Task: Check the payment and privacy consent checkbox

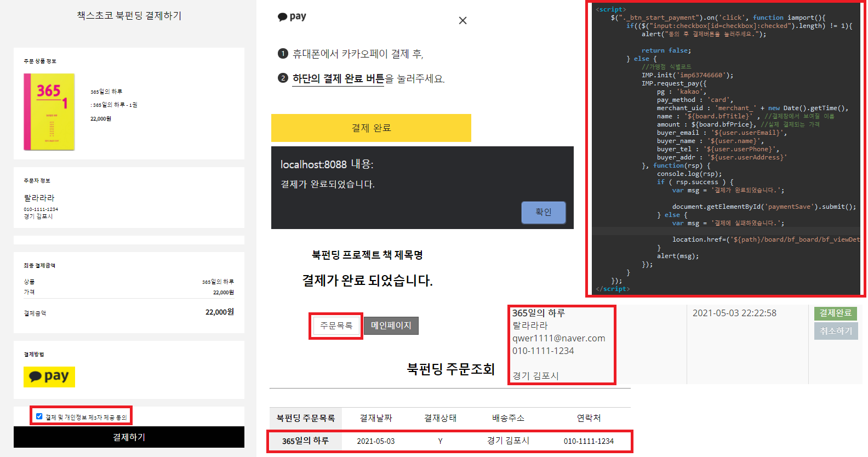Action: click(39, 416)
